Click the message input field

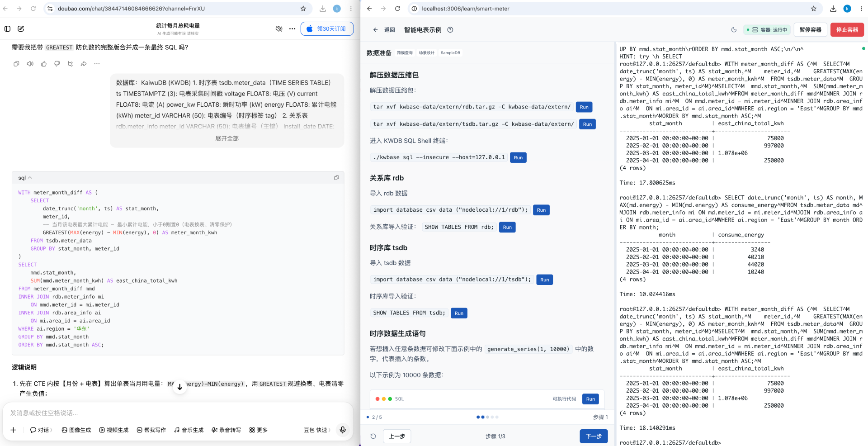point(178,413)
